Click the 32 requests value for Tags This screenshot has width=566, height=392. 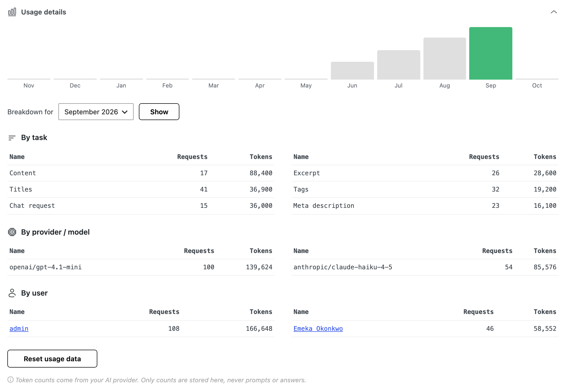[x=496, y=189]
